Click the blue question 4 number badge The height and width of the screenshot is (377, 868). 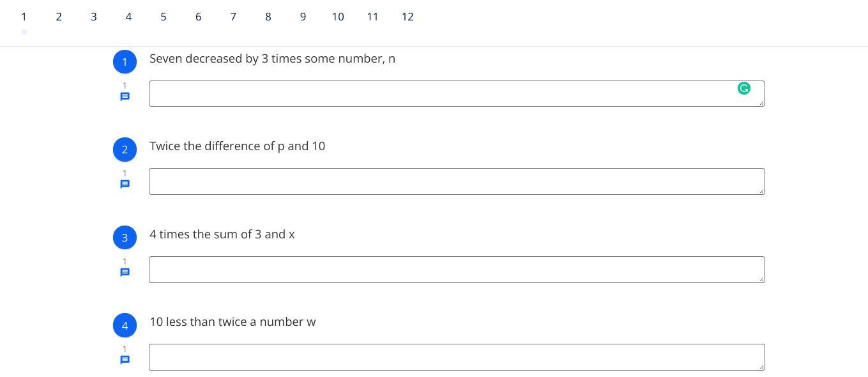(125, 326)
